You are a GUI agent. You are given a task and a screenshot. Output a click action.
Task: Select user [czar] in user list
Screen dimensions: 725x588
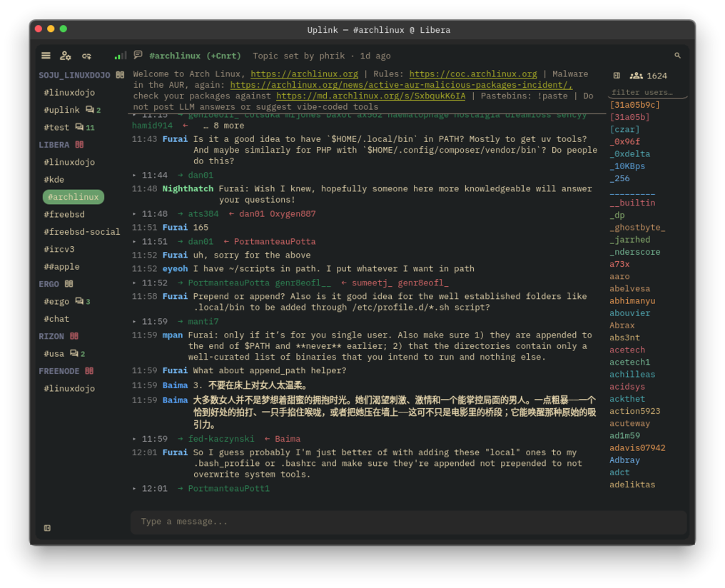pyautogui.click(x=624, y=129)
